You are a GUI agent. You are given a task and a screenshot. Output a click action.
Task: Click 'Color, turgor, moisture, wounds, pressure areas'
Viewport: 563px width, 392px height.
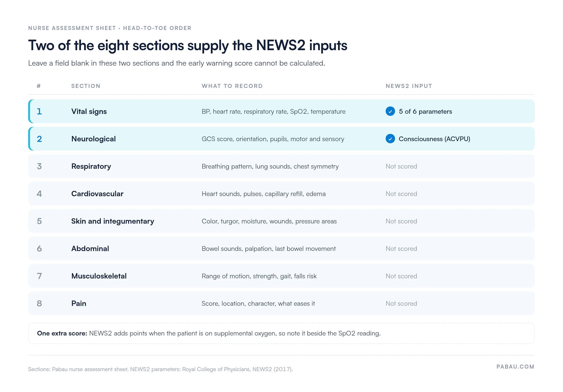point(269,221)
